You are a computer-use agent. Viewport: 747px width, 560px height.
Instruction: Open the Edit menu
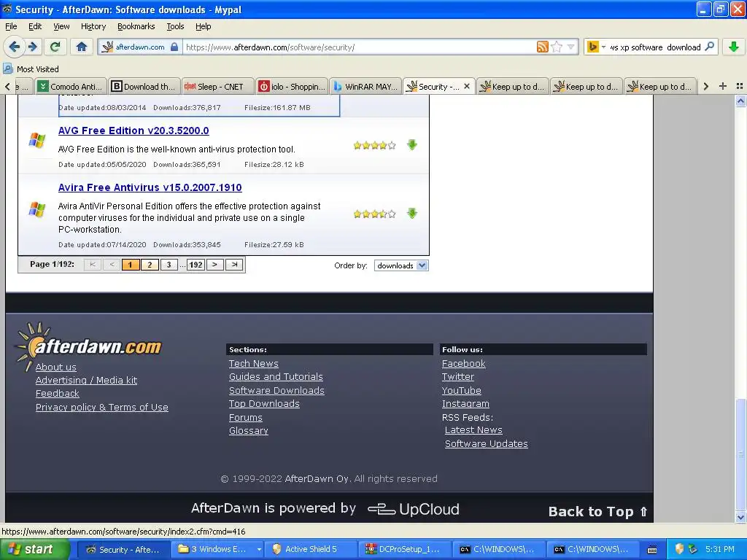point(35,26)
